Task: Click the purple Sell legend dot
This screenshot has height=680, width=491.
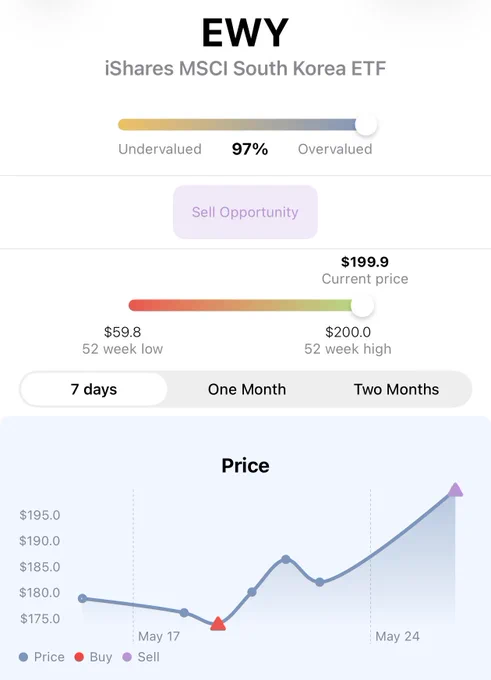Action: pyautogui.click(x=127, y=657)
